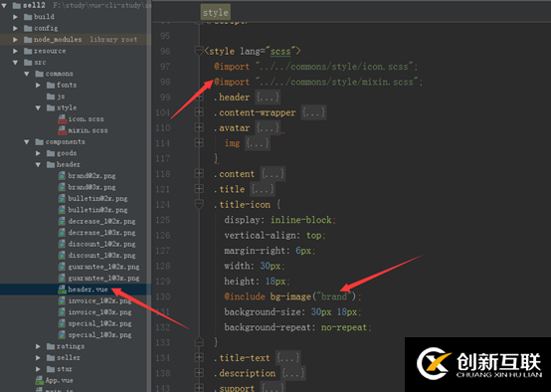The image size is (551, 392).
Task: Click the guarantee_1@2x.png file icon
Action: pyautogui.click(x=62, y=267)
